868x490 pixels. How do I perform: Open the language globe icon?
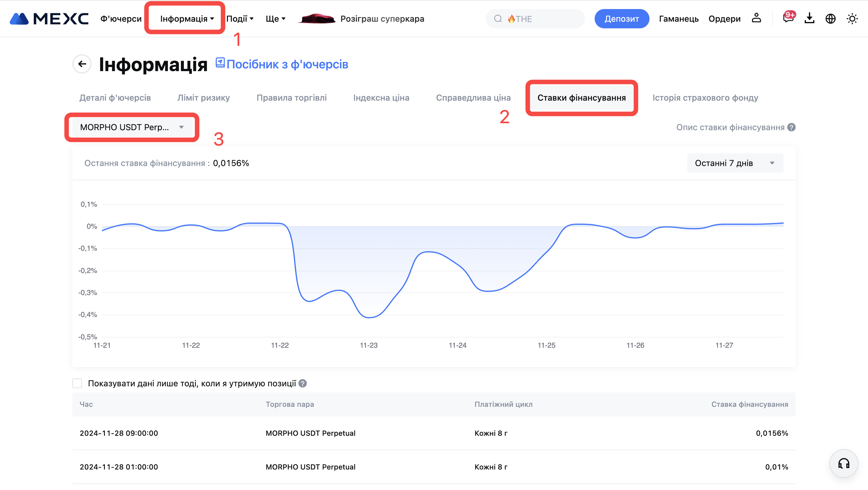[x=831, y=19]
